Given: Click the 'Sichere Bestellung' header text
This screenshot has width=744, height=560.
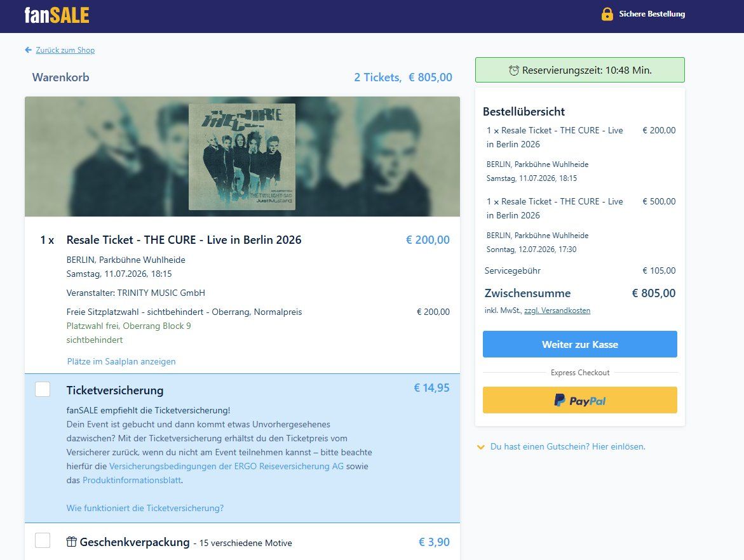Looking at the screenshot, I should click(652, 14).
